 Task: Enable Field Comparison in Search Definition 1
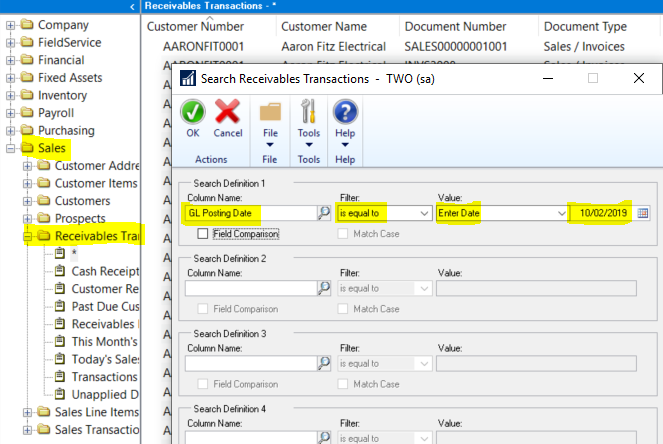[x=203, y=234]
